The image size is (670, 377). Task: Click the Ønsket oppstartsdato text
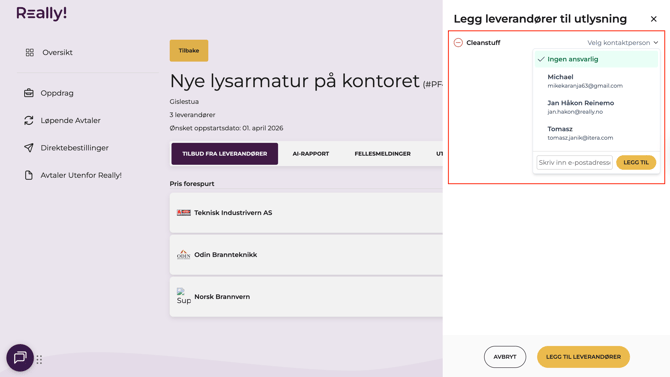click(226, 128)
